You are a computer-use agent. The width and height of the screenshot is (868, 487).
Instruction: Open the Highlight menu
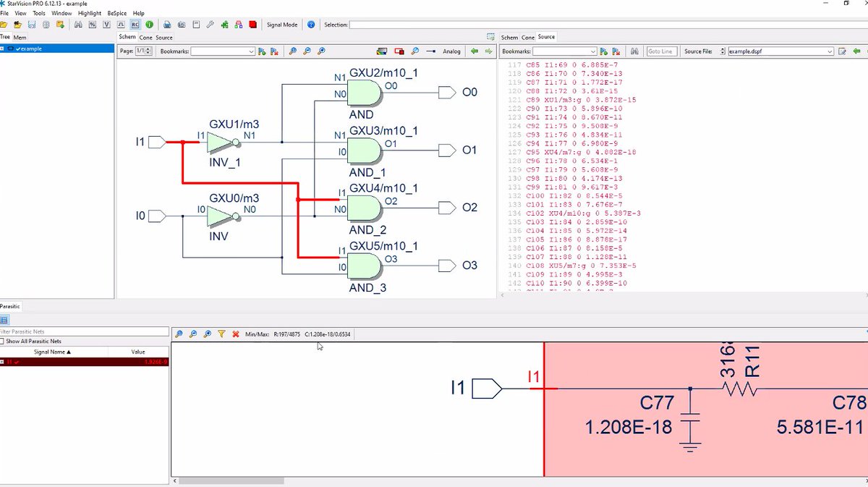point(90,13)
